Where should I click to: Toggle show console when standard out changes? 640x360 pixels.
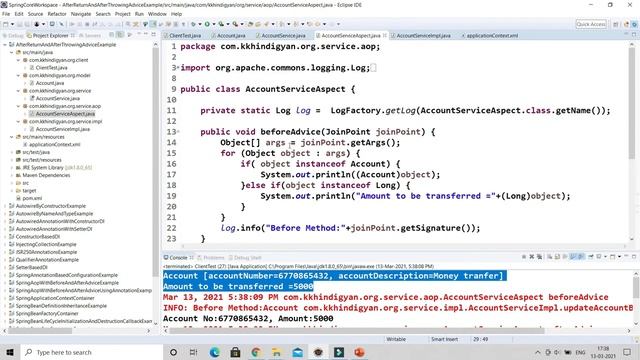[572, 257]
